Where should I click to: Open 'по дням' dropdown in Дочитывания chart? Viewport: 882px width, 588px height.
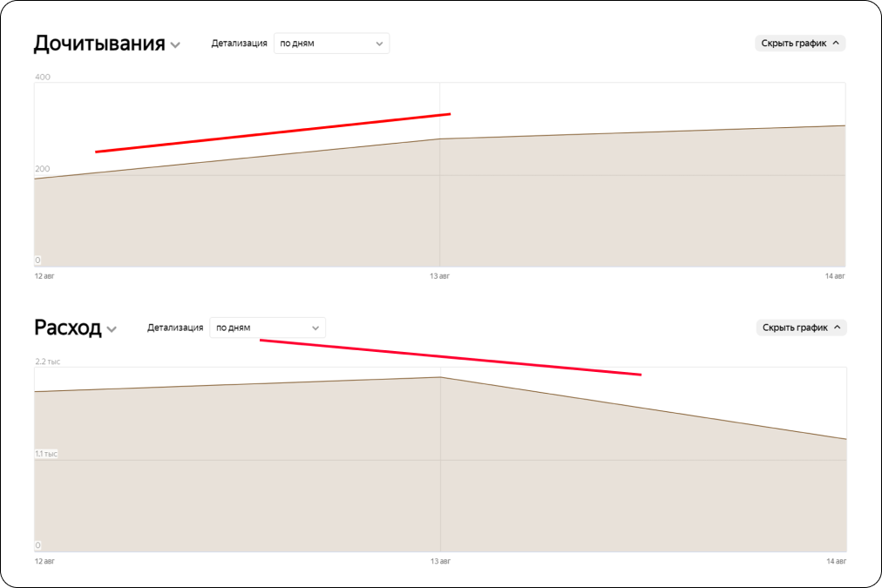point(331,44)
